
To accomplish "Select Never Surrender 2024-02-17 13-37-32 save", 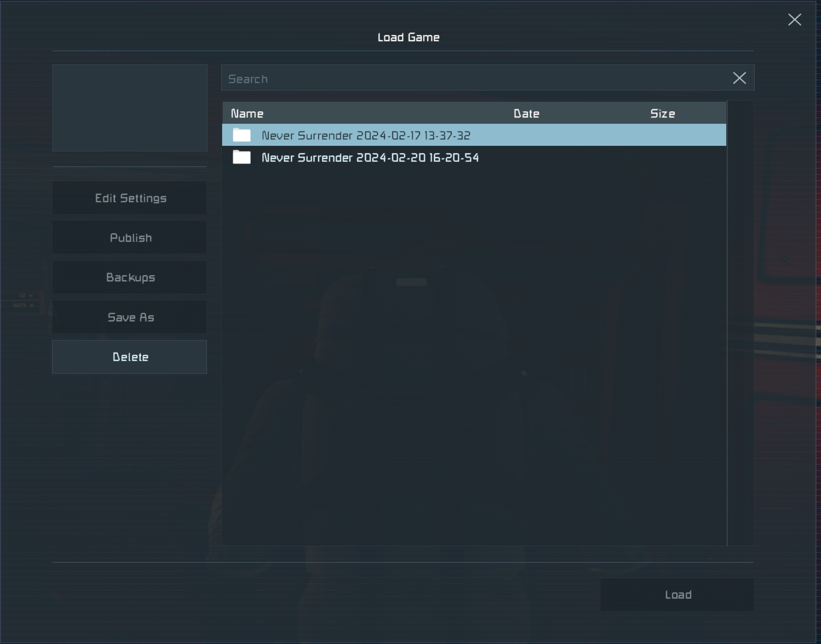I will tap(474, 135).
